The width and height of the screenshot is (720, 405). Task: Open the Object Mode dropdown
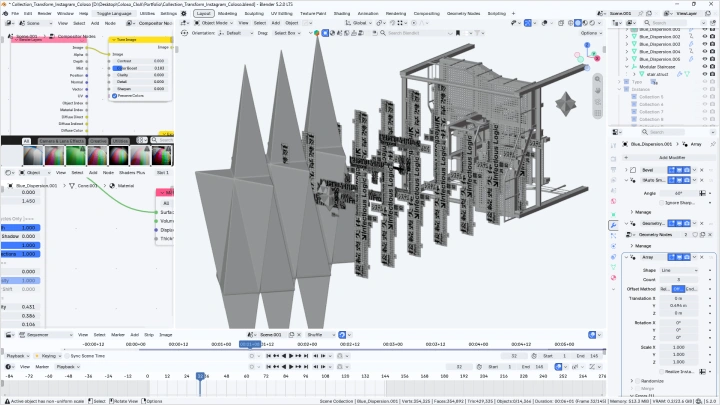[214, 22]
